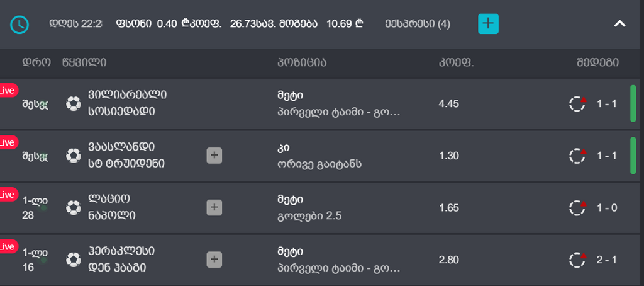Screen dimensions: 644x286
Task: Click pending status icon for ვაასლანდი row
Action: point(577,156)
